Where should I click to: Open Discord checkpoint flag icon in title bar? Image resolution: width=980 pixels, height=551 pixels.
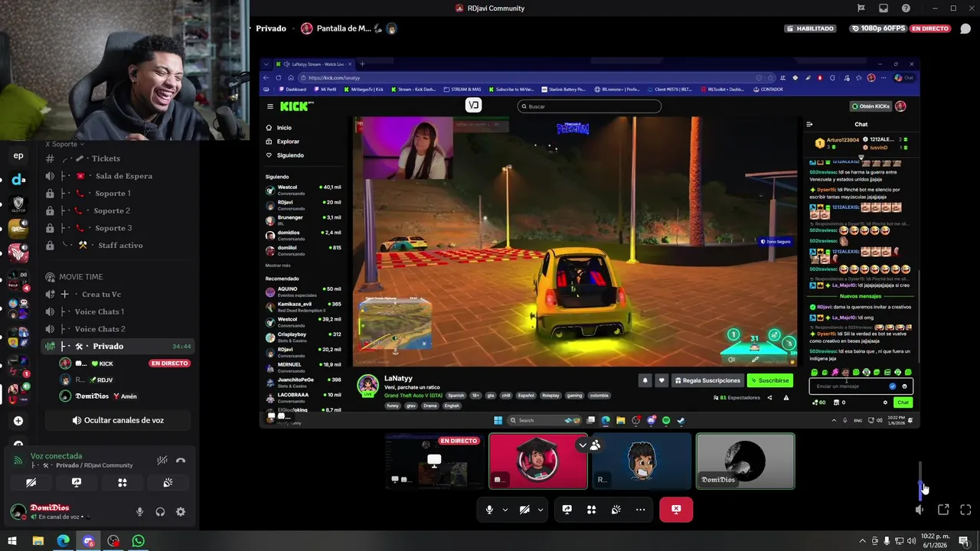point(861,8)
